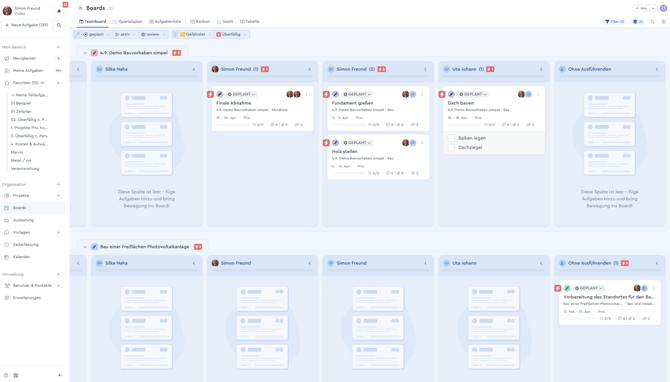Open the dropdown arrow beside the Neu button
670x382 pixels.
click(x=653, y=8)
